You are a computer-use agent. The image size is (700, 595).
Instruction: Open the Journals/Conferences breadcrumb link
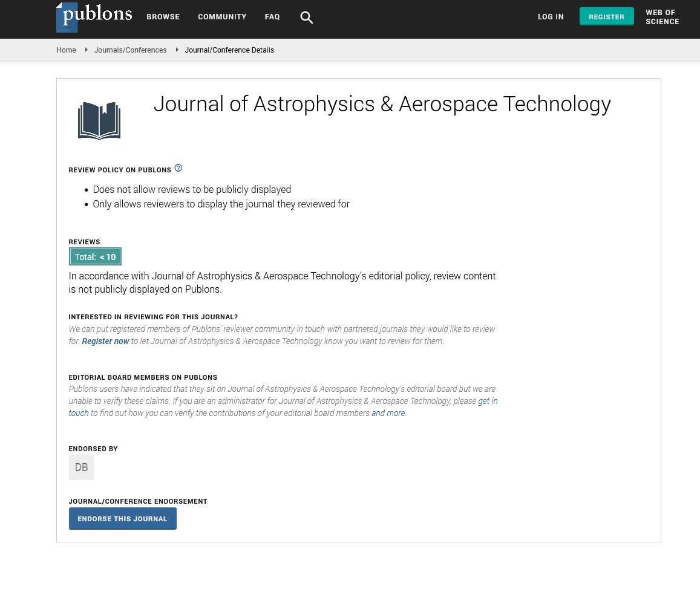coord(130,50)
